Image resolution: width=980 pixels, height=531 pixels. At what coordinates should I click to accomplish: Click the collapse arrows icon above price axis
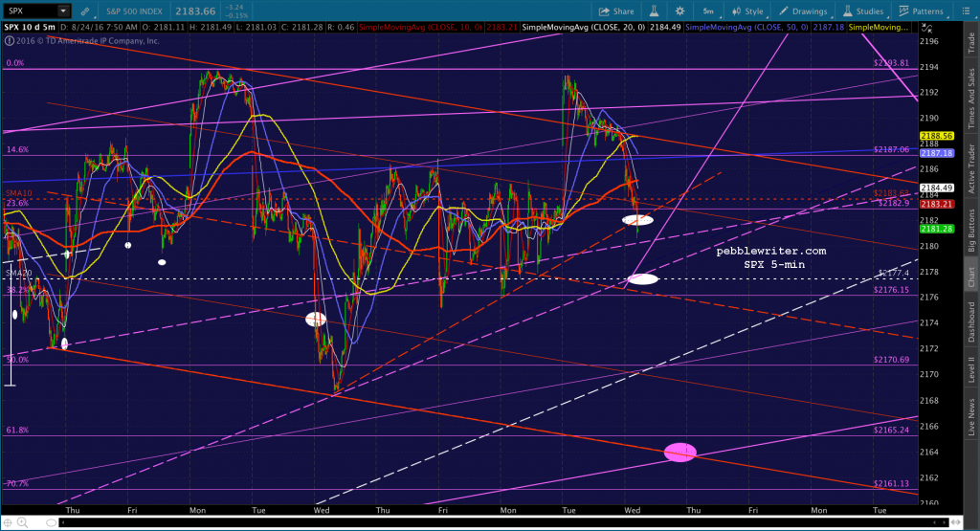(x=926, y=28)
